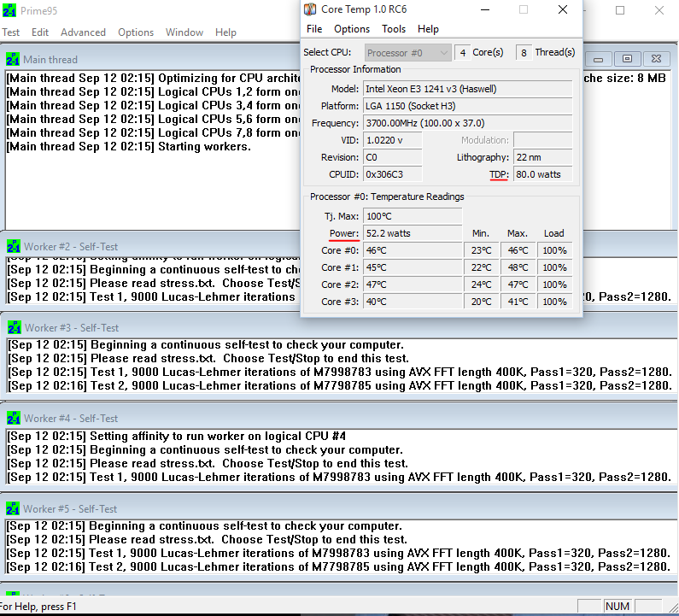Open Prime95's Options menu

[136, 32]
